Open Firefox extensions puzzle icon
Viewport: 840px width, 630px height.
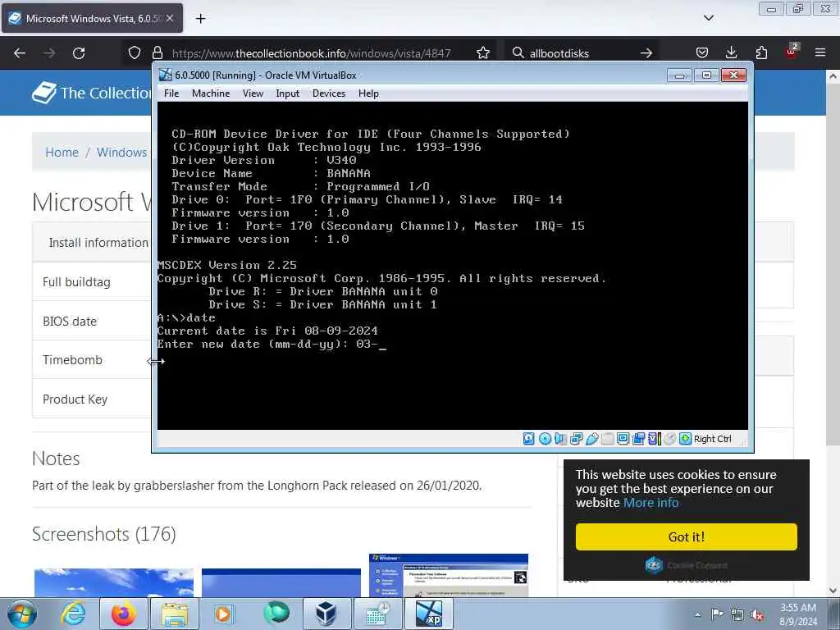point(761,52)
